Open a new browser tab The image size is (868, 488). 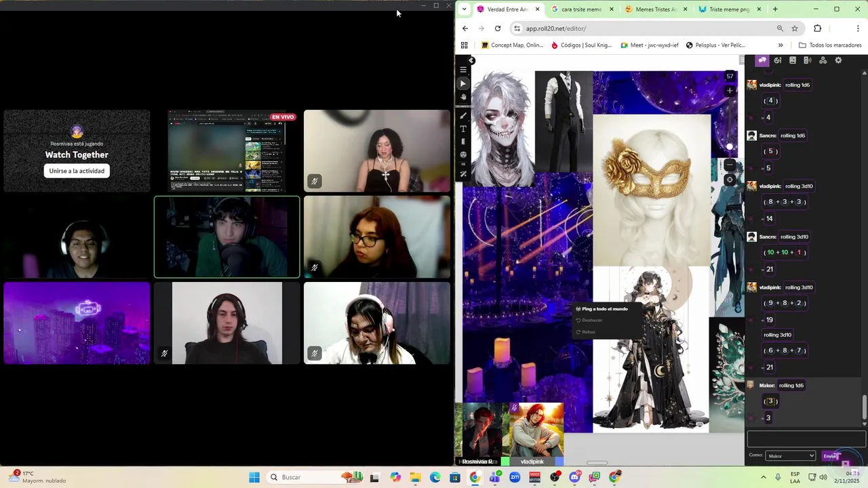pyautogui.click(x=775, y=9)
